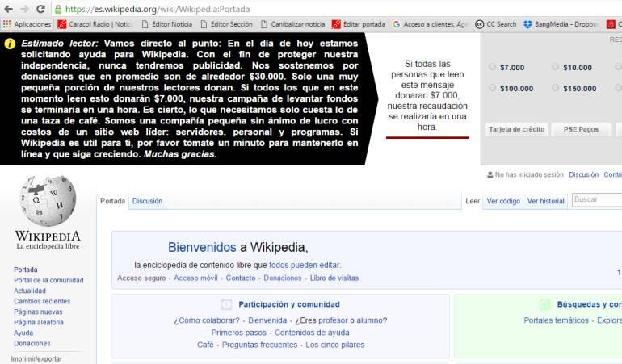Select the $7.000 donation amount

(x=494, y=67)
